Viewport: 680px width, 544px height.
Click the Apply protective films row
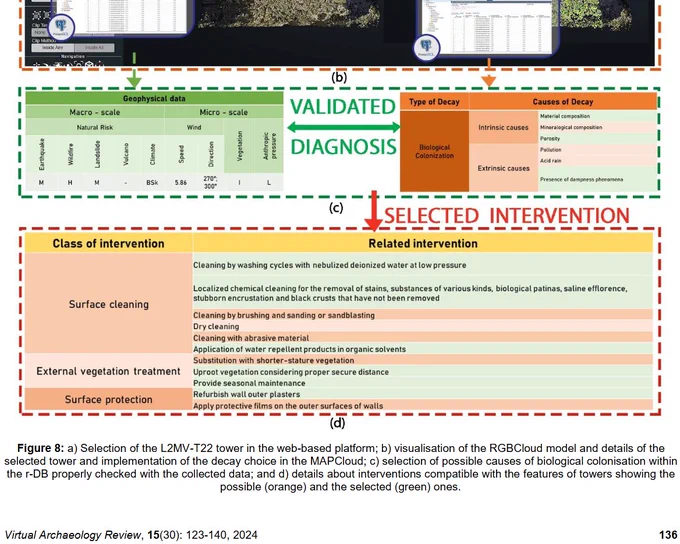423,406
